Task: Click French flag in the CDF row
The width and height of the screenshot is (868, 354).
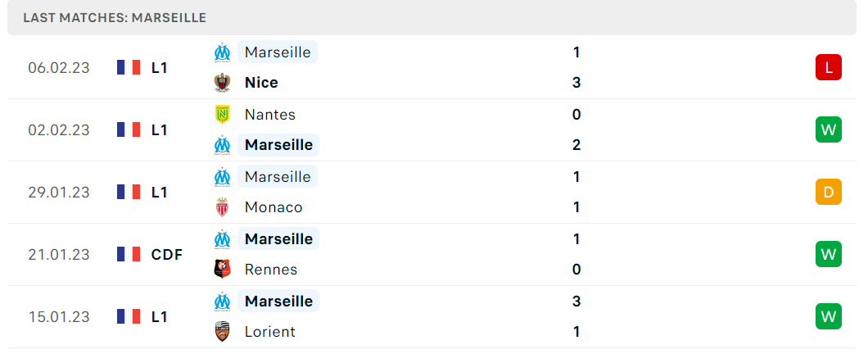Action: pos(129,254)
